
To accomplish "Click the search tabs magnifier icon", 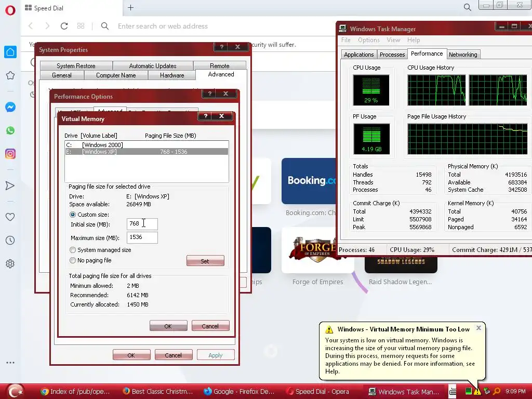I will [467, 7].
